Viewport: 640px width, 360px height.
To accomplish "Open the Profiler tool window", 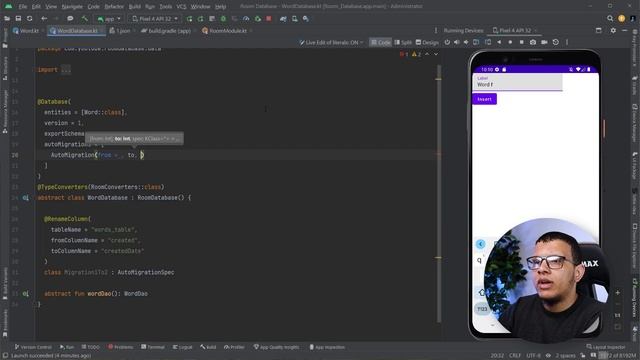I will click(x=234, y=347).
